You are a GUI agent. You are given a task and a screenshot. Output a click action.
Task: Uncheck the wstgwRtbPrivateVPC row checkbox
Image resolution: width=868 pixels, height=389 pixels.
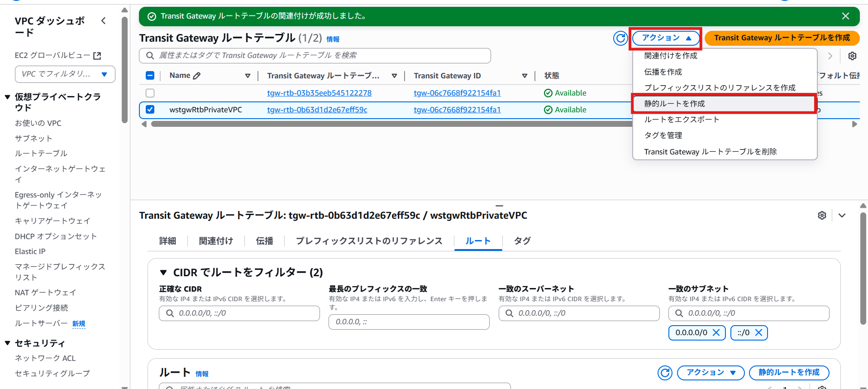[x=150, y=110]
